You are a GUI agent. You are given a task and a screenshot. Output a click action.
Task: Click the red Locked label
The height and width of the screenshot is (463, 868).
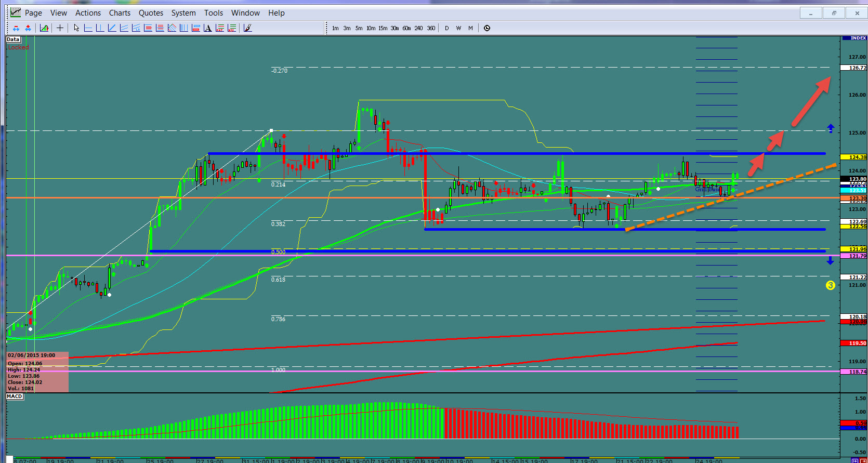[x=18, y=47]
